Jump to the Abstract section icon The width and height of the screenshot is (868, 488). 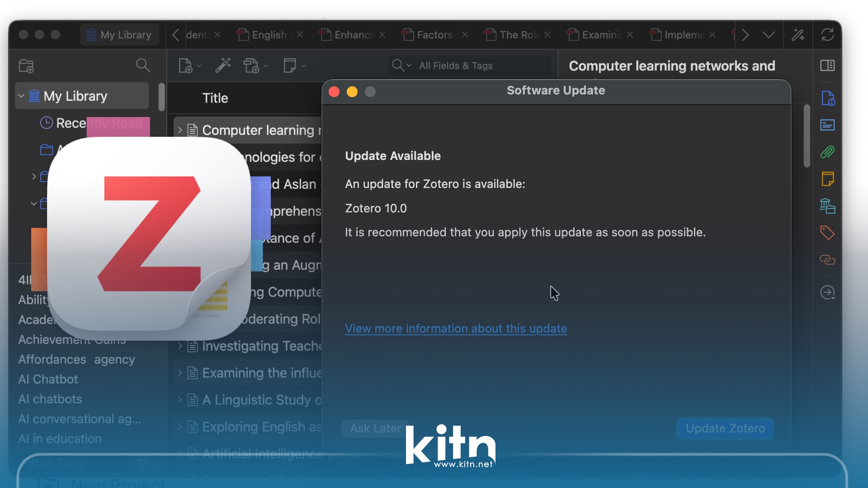click(x=827, y=125)
